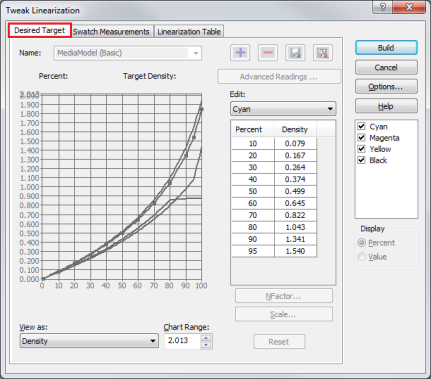Screen dimensions: 431x379
Task: Click the red minus remove icon
Action: [x=268, y=53]
